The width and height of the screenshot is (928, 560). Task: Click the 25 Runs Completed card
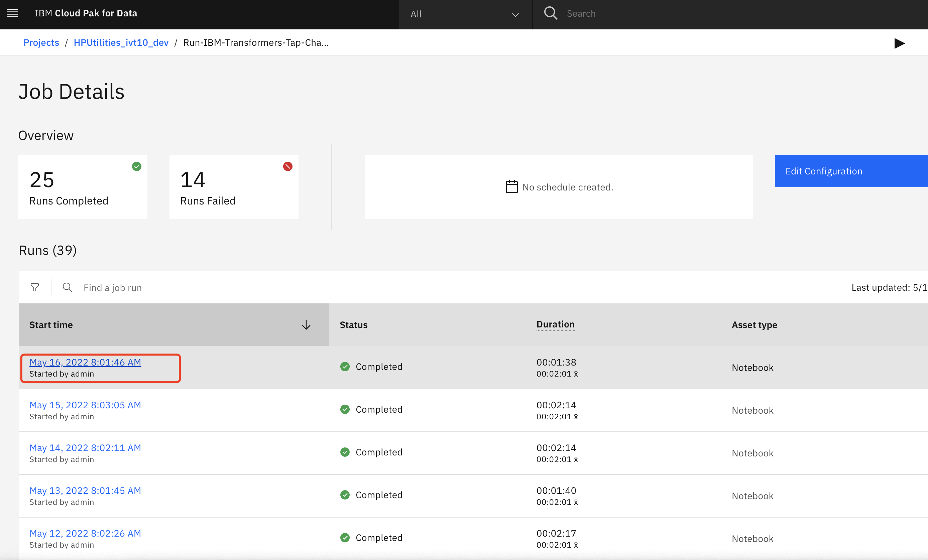click(x=83, y=187)
